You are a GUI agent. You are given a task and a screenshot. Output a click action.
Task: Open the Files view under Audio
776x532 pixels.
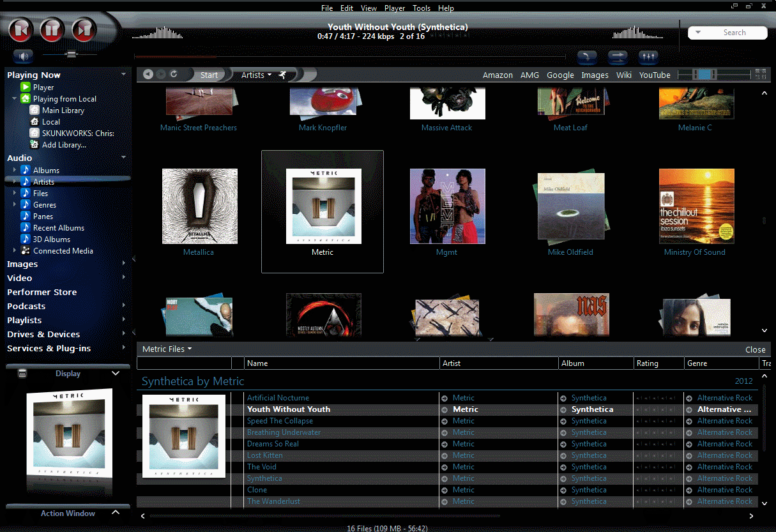click(x=40, y=194)
